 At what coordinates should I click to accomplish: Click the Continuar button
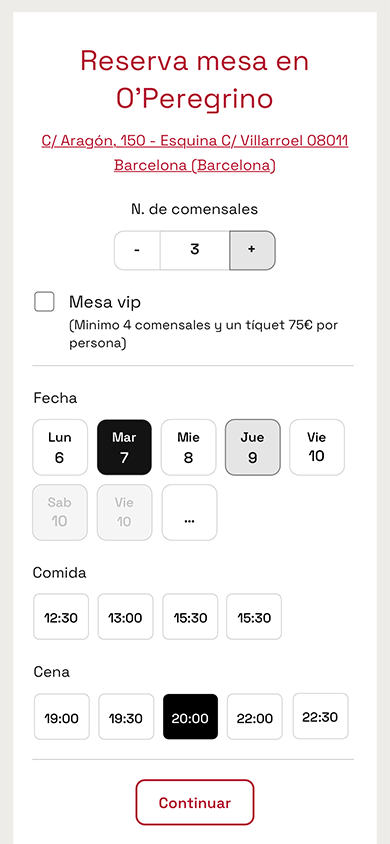(195, 803)
